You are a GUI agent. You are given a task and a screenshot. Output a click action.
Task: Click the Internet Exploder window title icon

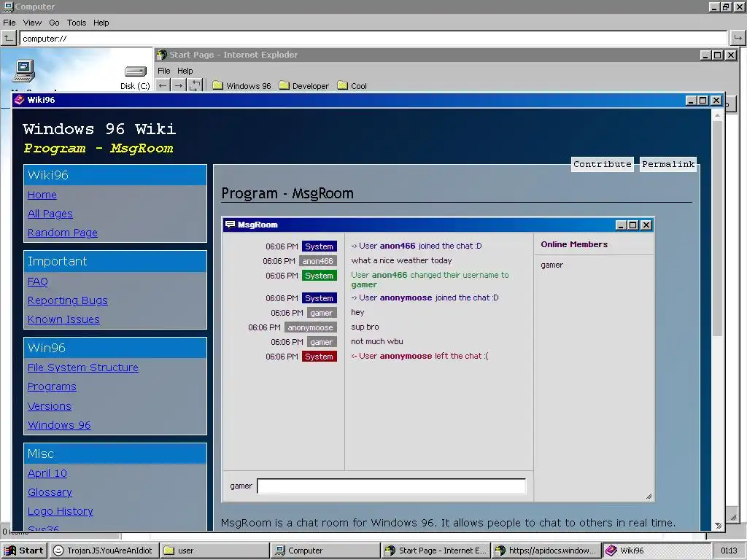[x=162, y=55]
